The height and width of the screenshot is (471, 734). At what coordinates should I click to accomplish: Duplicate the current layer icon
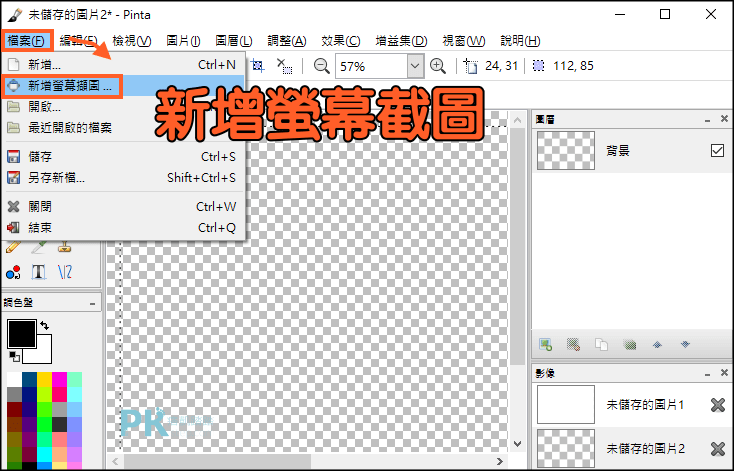click(602, 345)
